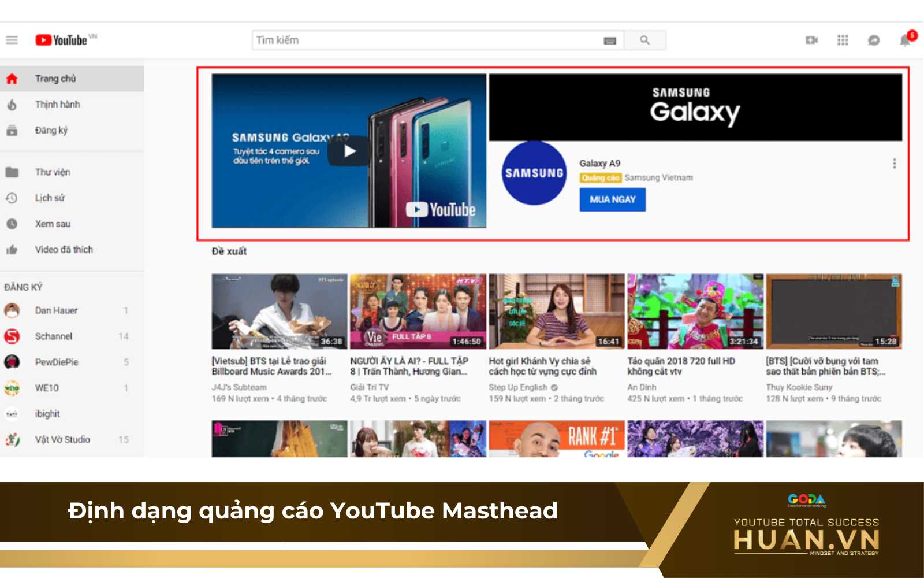Screen dimensions: 924x578
Task: Click the Step Up English channel name
Action: tap(518, 387)
